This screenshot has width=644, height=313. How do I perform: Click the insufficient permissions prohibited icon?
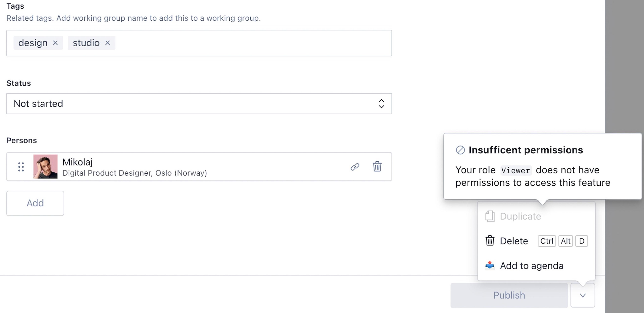pos(460,150)
